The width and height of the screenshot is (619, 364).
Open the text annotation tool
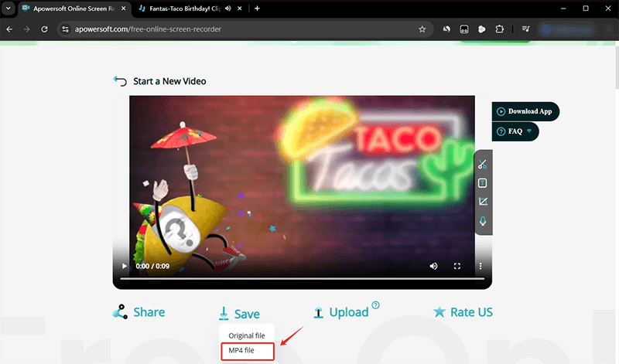coord(482,183)
